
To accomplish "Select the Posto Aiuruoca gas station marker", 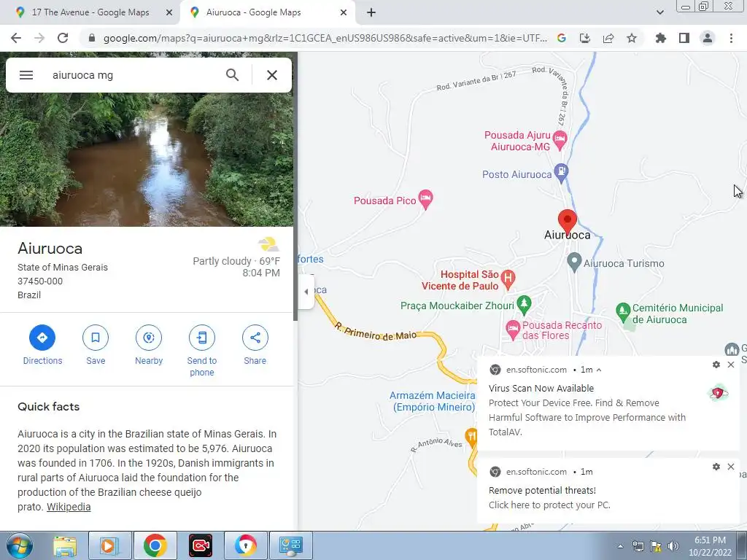I will click(x=561, y=173).
